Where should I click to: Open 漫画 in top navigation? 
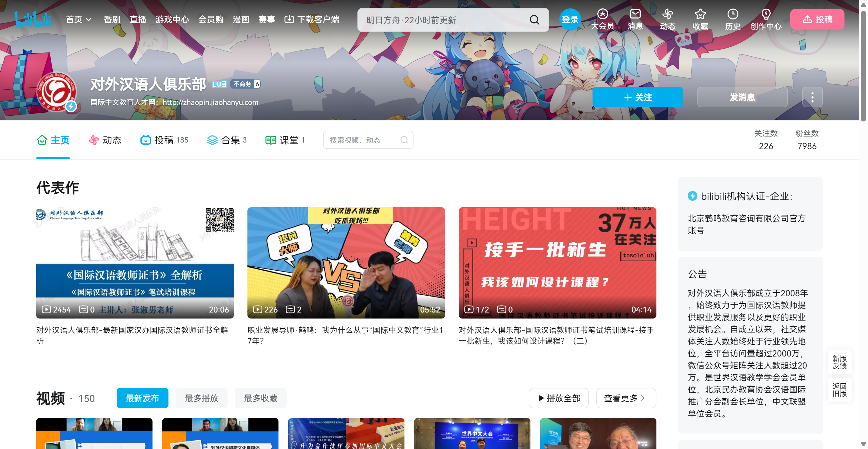[x=241, y=20]
